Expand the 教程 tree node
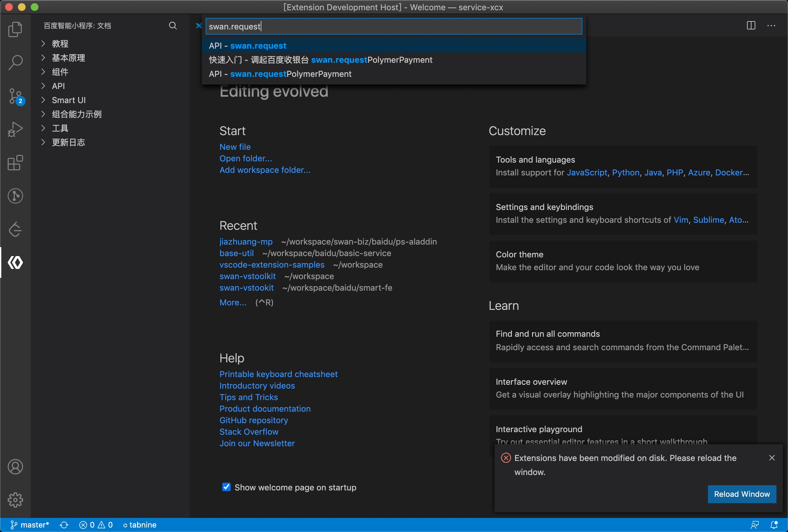788x532 pixels. (x=110, y=44)
